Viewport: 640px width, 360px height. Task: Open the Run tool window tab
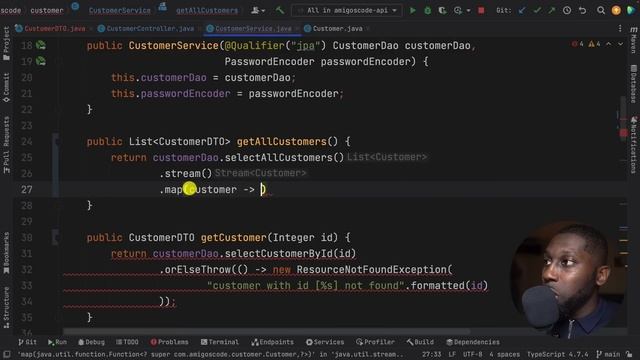57,342
